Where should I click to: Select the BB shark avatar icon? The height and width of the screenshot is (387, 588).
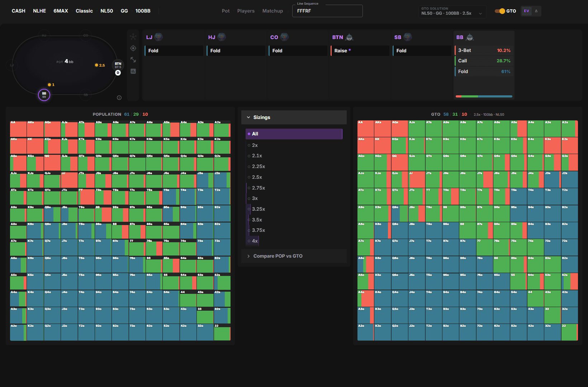tap(470, 37)
